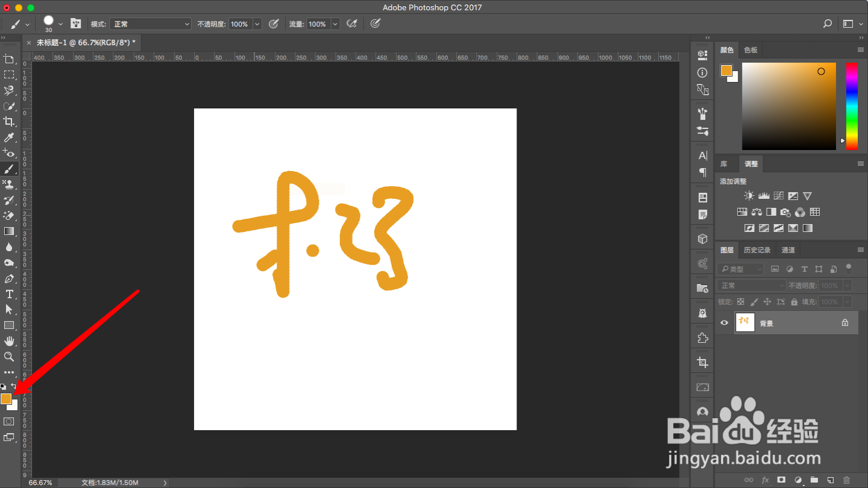Screen dimensions: 868x488
Task: Toggle lock all padlock next to 锁定
Action: pyautogui.click(x=794, y=302)
